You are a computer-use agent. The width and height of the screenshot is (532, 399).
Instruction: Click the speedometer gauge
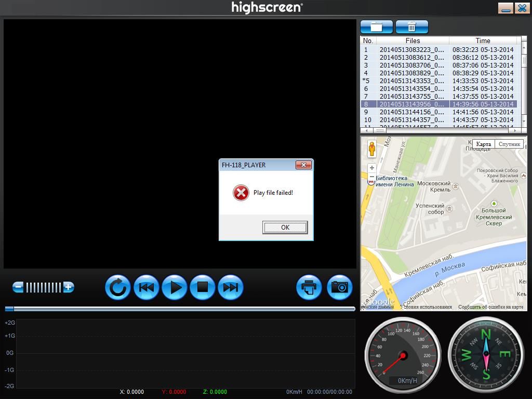[x=403, y=355]
